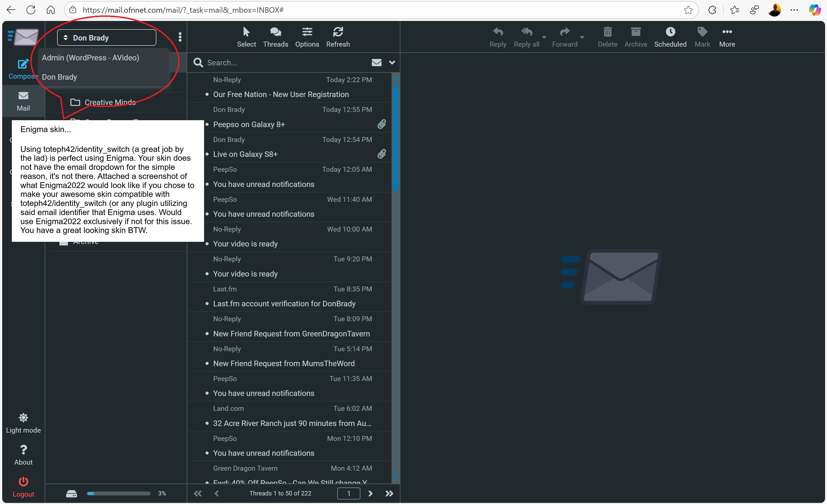The image size is (827, 504).
Task: Open the Mail section in sidebar
Action: pos(23,101)
